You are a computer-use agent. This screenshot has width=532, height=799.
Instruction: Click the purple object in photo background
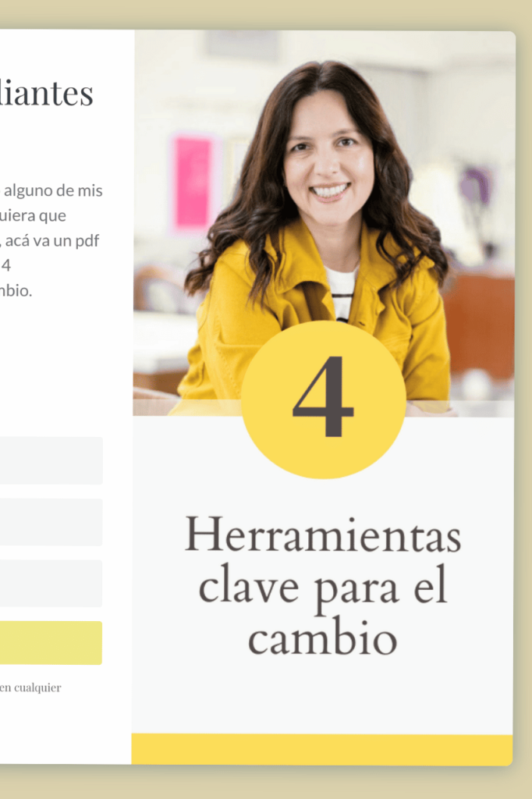pos(475,185)
